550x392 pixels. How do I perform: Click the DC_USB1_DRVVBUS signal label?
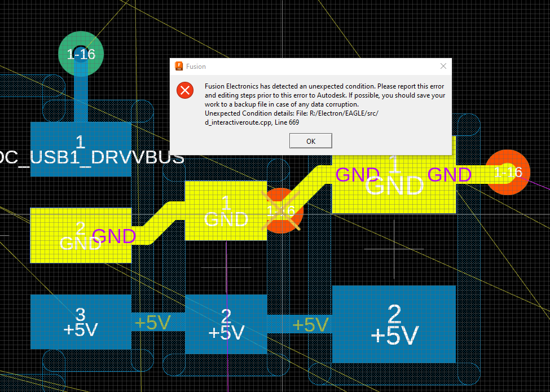pos(90,158)
